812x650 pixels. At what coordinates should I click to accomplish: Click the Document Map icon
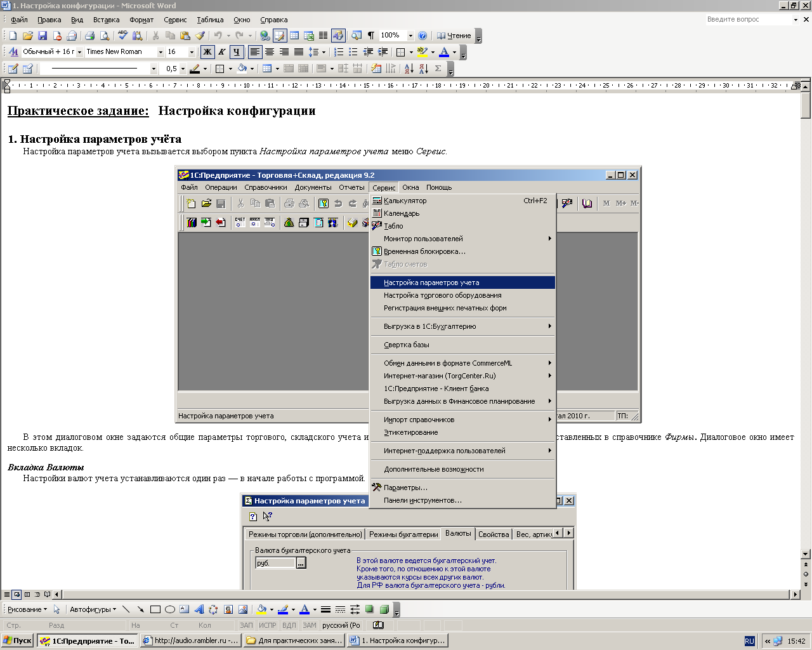(357, 36)
